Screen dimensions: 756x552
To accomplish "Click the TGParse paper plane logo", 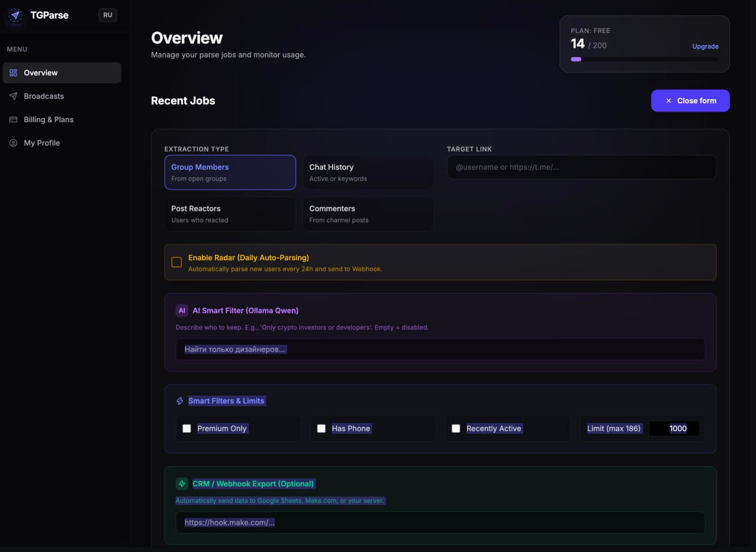I will point(15,15).
